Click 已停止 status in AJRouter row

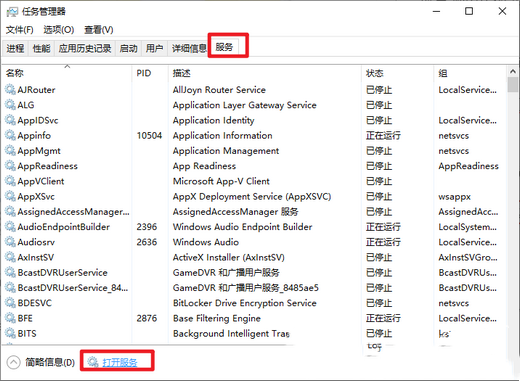379,90
